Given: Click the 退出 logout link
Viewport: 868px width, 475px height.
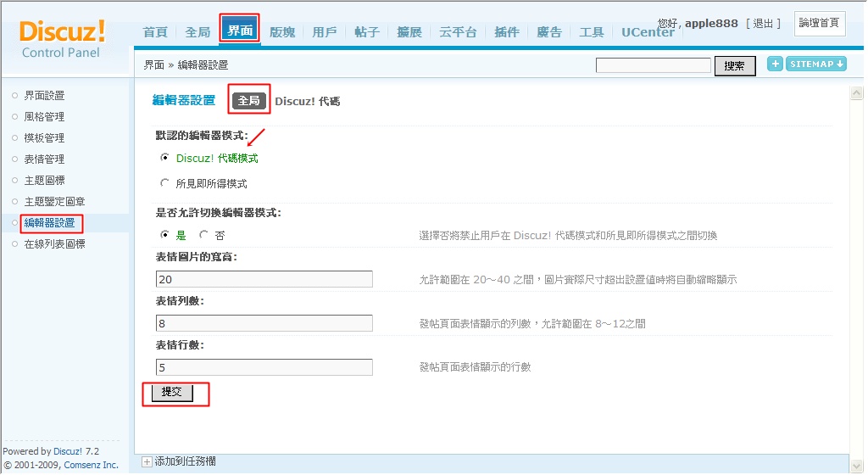Looking at the screenshot, I should (763, 23).
